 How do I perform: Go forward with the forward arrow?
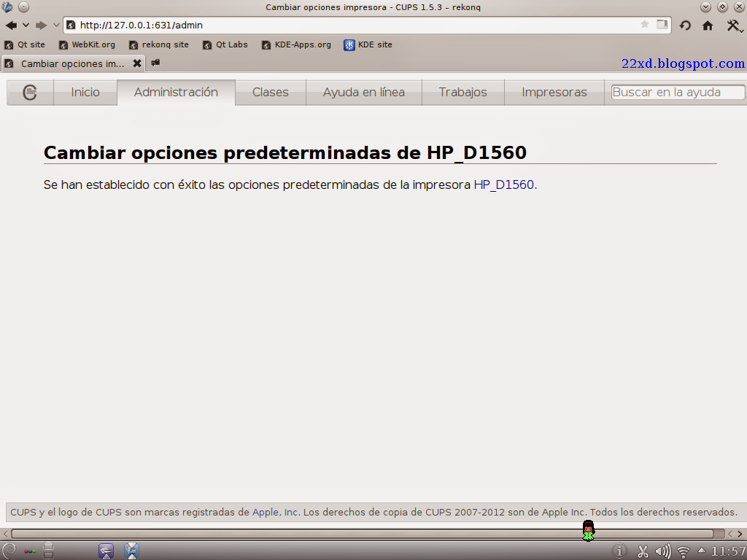click(x=42, y=26)
